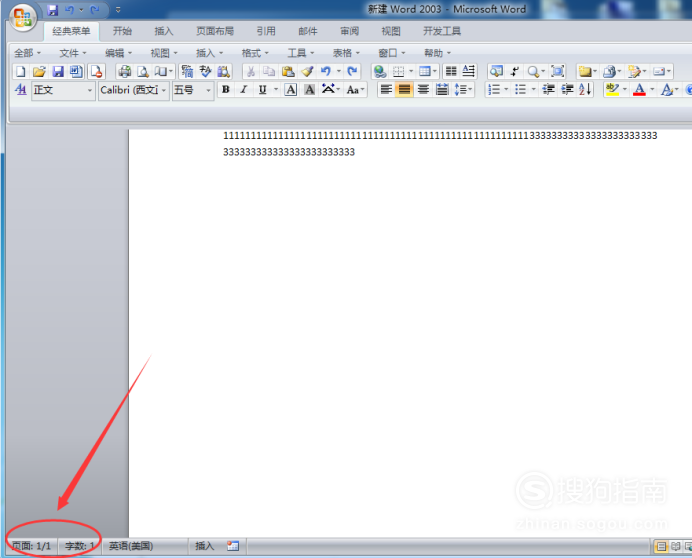Screen dimensions: 692x558
Task: Click the increase indent icon
Action: (567, 90)
